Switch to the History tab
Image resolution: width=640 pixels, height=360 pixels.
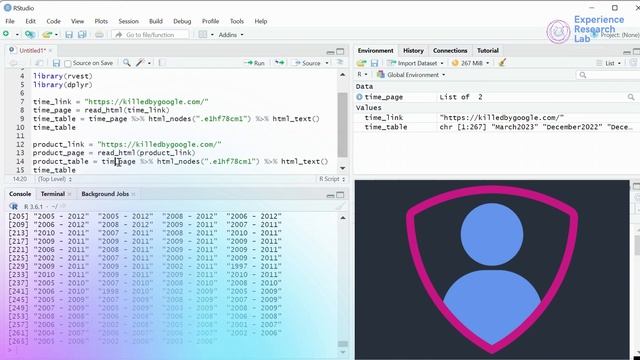413,51
